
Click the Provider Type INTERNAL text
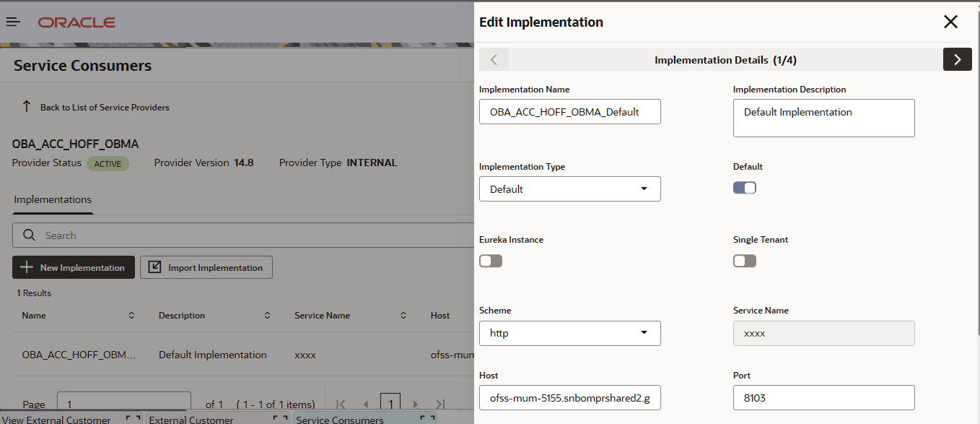(x=338, y=163)
